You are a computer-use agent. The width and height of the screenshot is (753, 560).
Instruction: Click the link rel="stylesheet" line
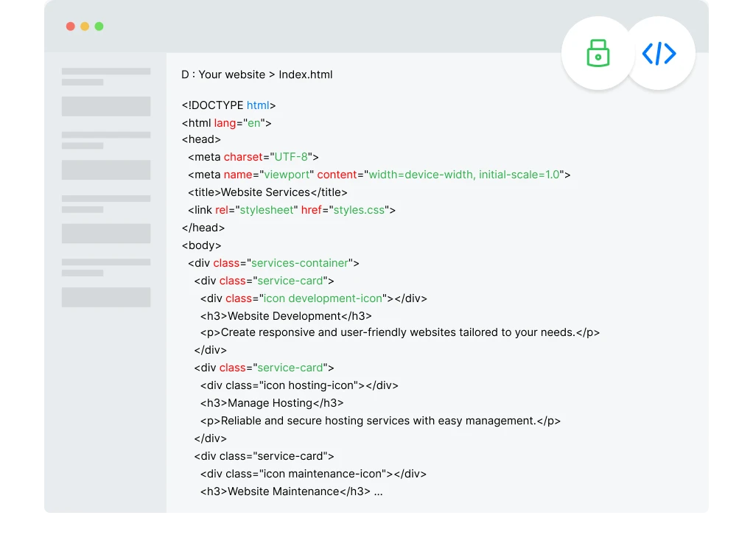coord(292,210)
